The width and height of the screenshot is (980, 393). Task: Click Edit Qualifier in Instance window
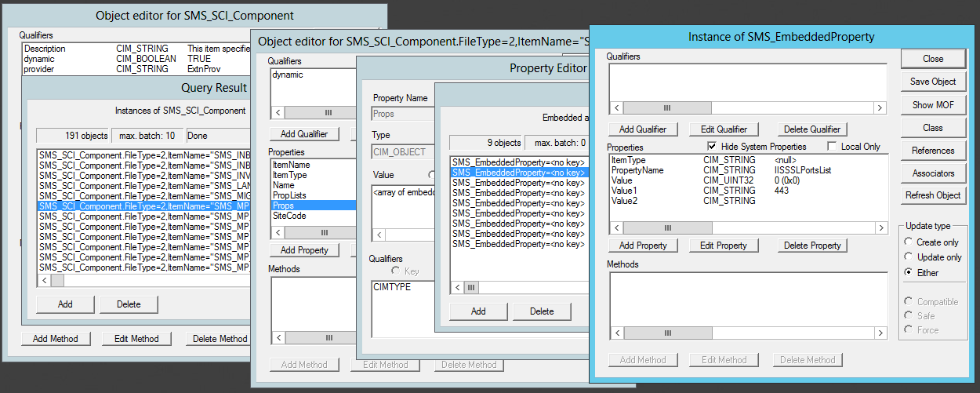[723, 129]
